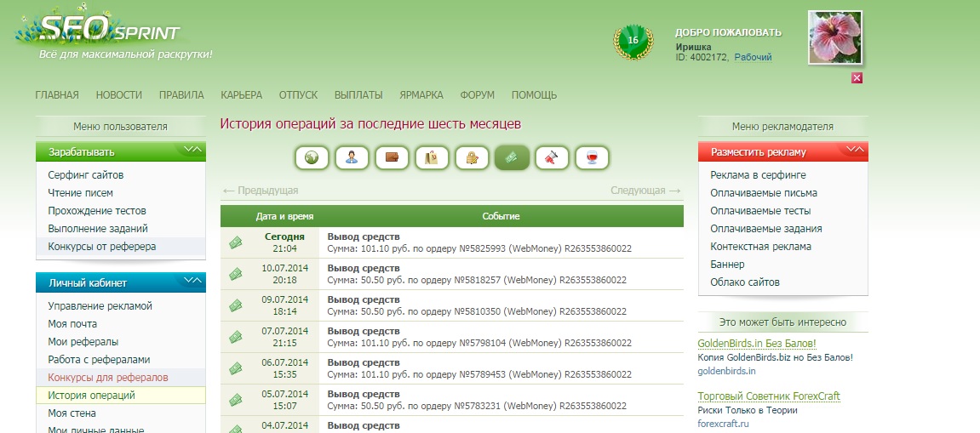Collapse the Разместить рекламу menu section

855,150
